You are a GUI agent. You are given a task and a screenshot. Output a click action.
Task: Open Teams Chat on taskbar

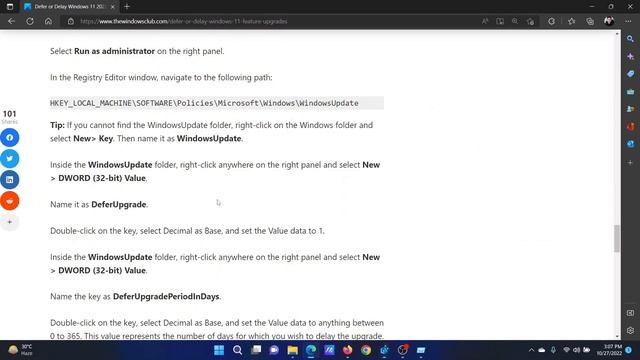274,350
